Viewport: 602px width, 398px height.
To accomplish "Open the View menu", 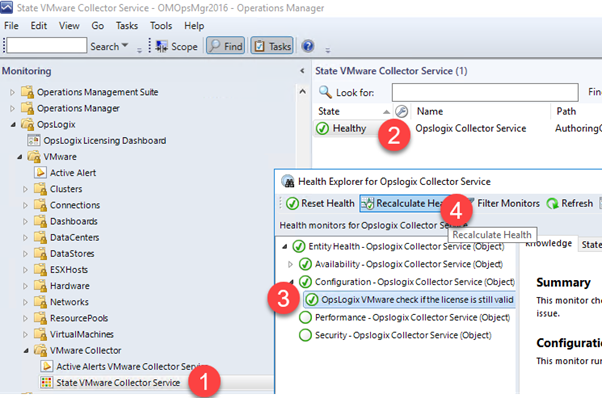I will [69, 26].
